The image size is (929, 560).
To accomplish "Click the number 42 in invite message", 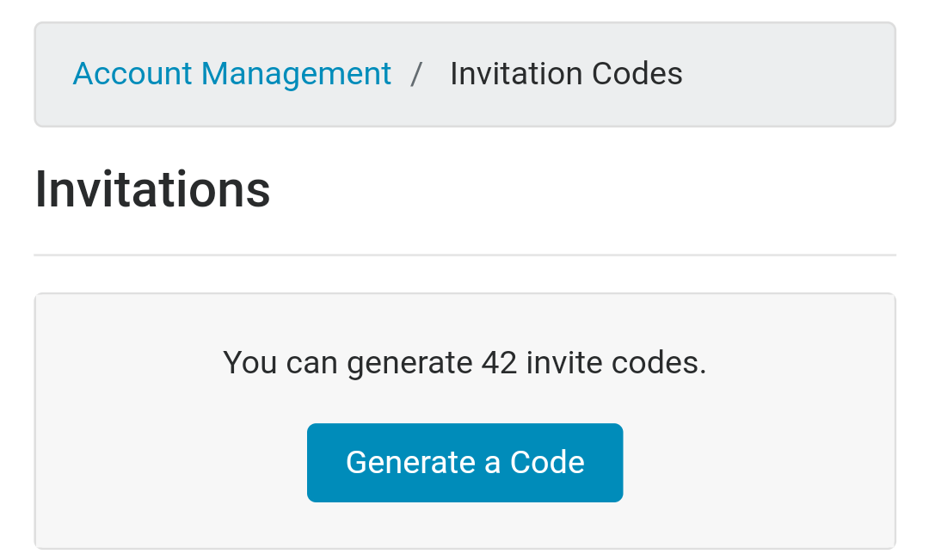I will 499,363.
